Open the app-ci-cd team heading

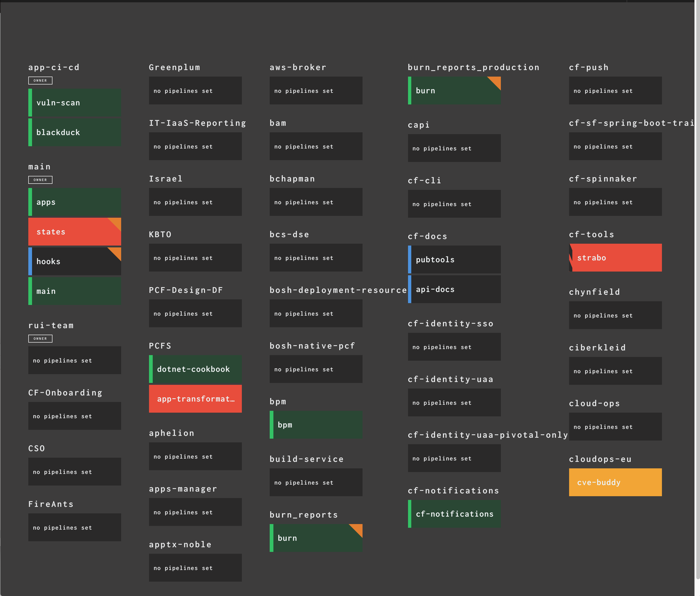54,67
